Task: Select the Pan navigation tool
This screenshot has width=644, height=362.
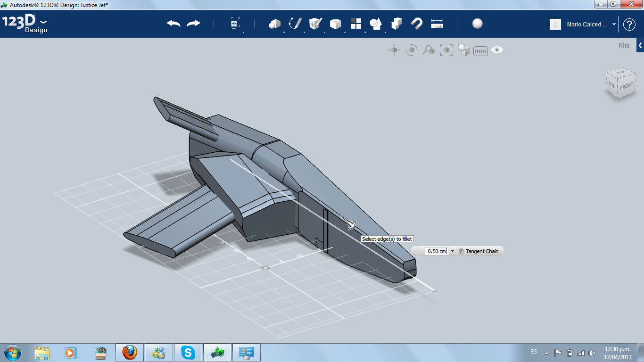Action: 394,50
